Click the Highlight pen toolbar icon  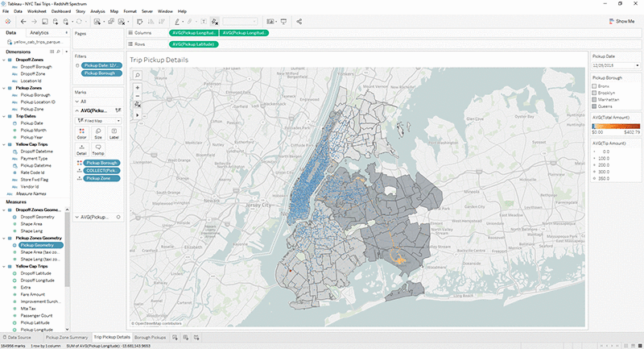pyautogui.click(x=177, y=22)
